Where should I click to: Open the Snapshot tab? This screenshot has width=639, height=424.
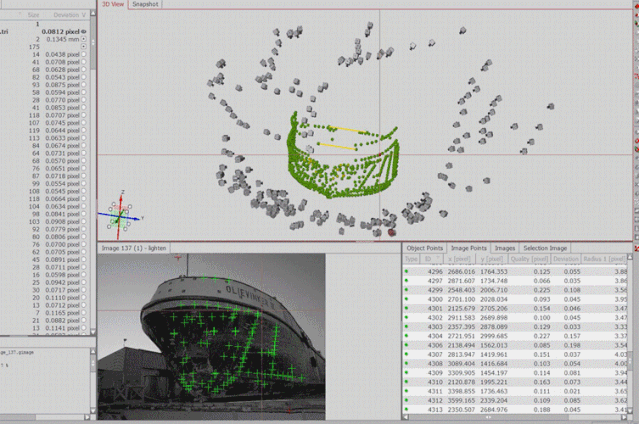(x=146, y=4)
